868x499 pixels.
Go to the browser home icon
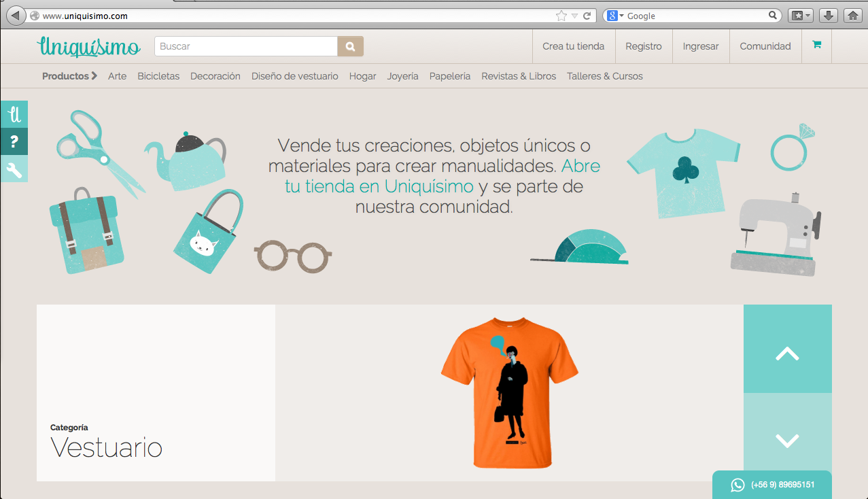852,16
